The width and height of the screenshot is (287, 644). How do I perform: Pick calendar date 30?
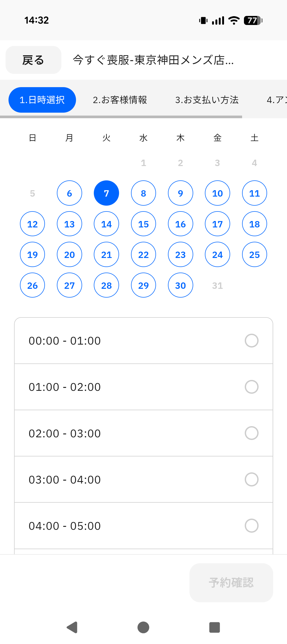pyautogui.click(x=180, y=285)
